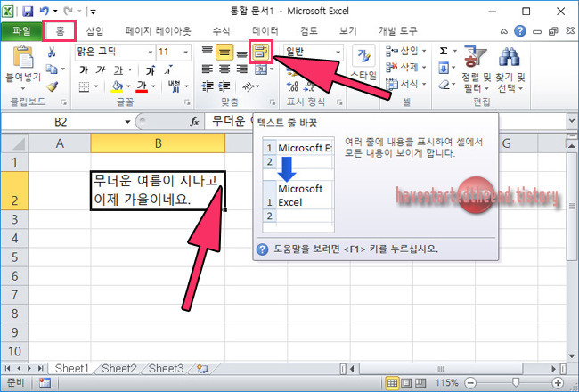Click the decrease decimal icon
The width and height of the screenshot is (579, 392).
(x=309, y=86)
